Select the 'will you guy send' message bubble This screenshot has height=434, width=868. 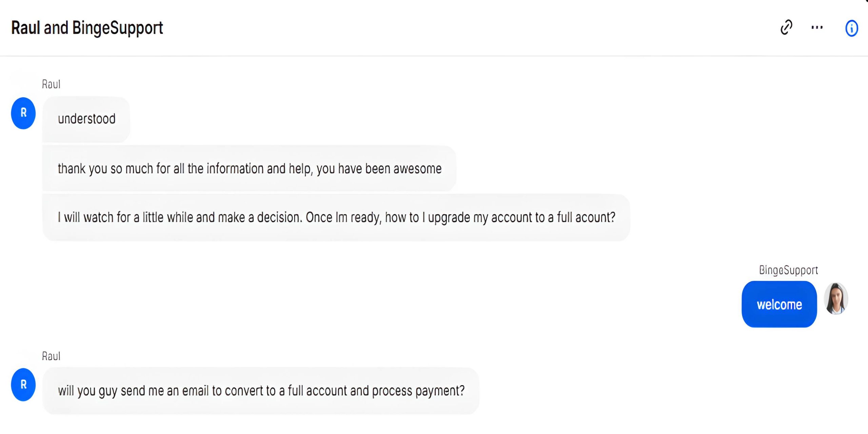(261, 391)
